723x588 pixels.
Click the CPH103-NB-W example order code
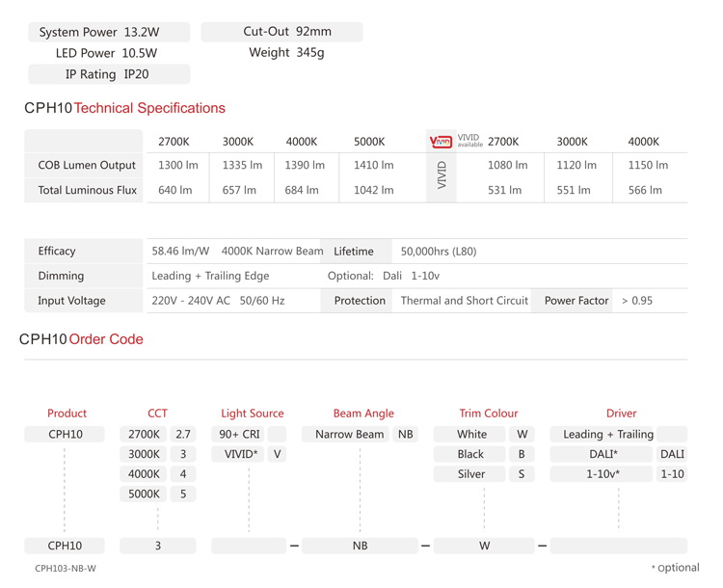coord(66,569)
